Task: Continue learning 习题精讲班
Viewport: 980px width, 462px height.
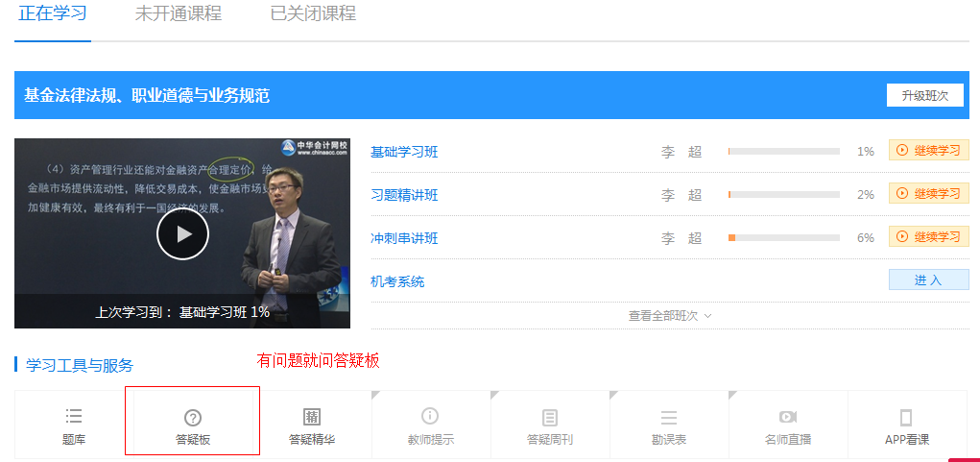Action: pyautogui.click(x=929, y=194)
